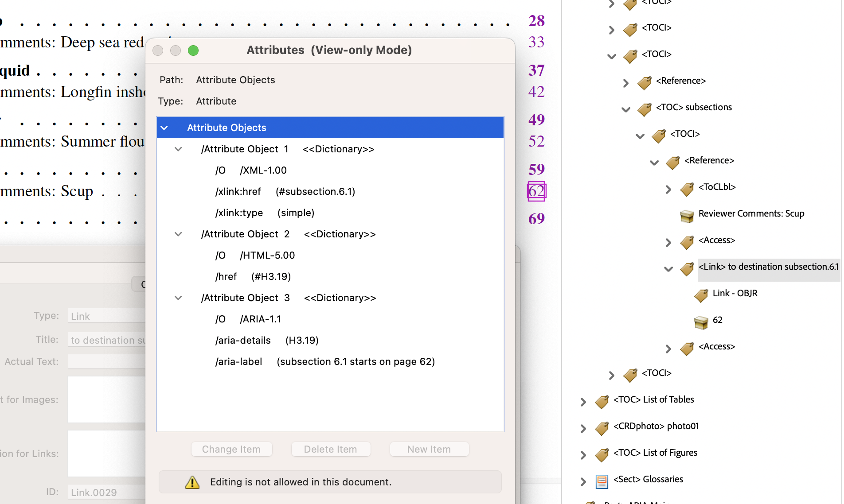844x504 pixels.
Task: Click the TOC List of Tables tag icon
Action: 602,401
